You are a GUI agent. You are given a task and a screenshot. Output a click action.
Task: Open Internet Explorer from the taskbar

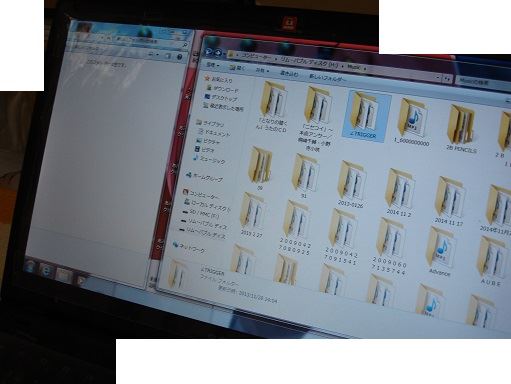pos(46,270)
